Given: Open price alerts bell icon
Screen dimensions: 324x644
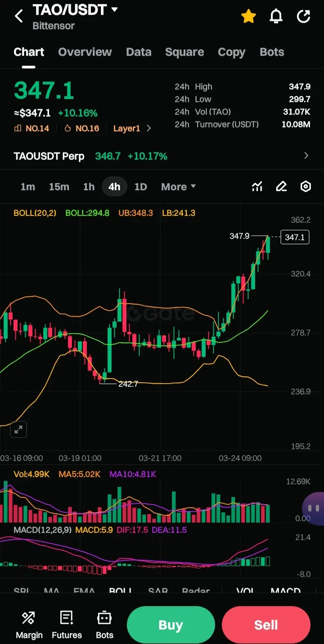Looking at the screenshot, I should coord(276,17).
